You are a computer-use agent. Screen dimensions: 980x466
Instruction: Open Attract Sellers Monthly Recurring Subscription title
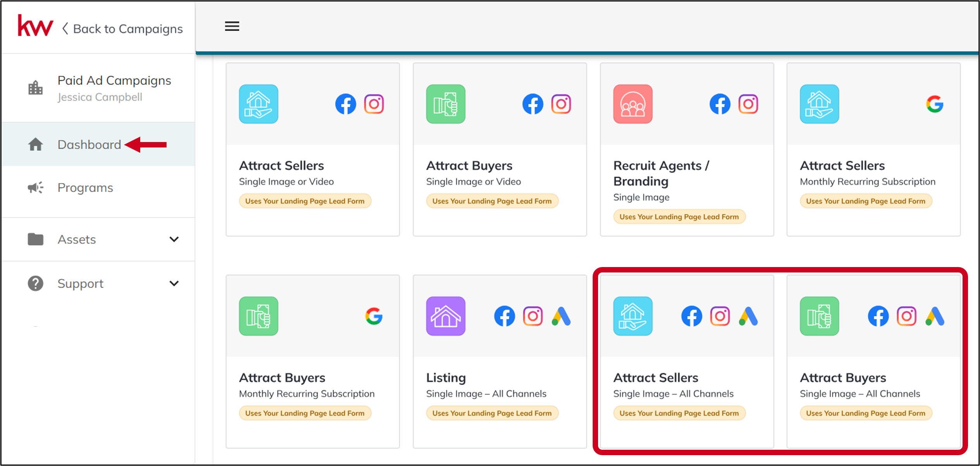click(x=842, y=166)
